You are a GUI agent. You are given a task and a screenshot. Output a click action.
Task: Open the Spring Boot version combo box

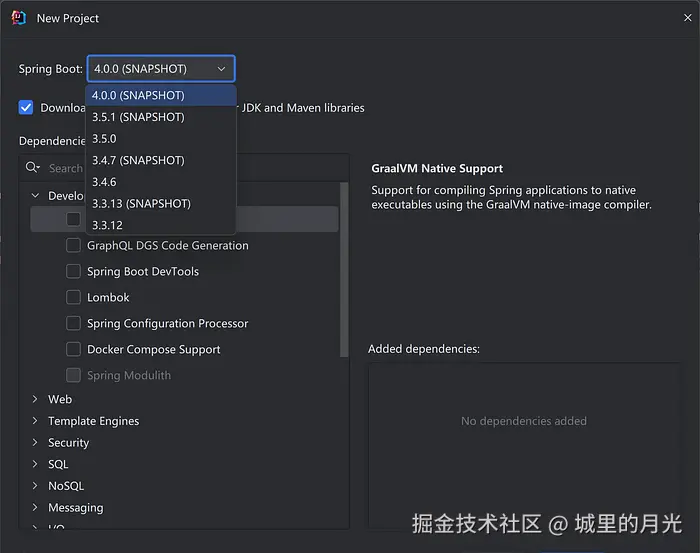pyautogui.click(x=161, y=69)
